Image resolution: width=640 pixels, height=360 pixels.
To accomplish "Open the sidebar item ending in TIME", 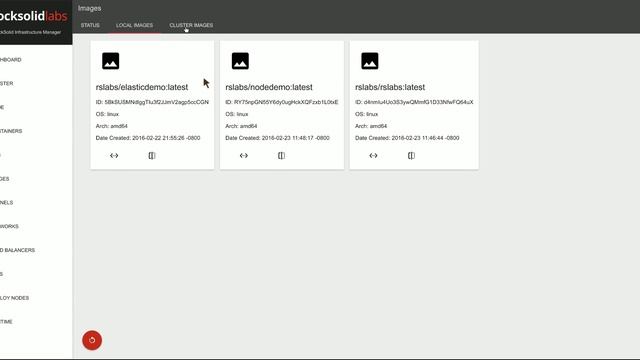I will (x=6, y=322).
